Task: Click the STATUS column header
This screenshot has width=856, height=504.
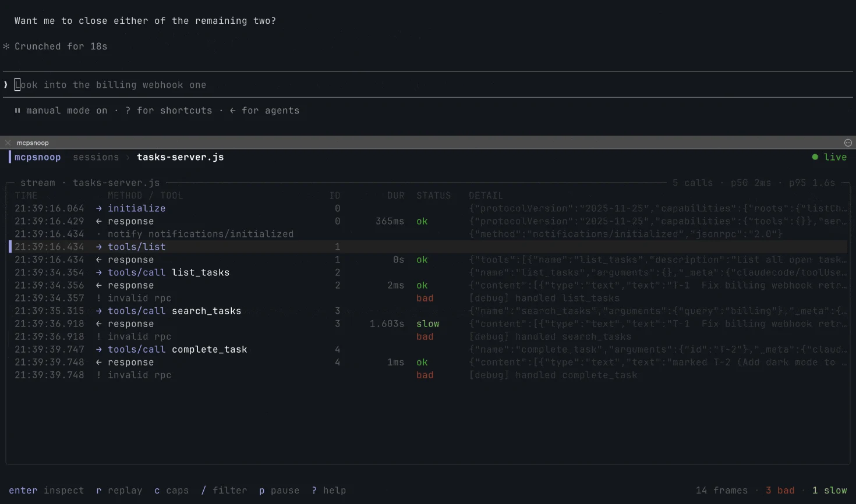Action: [433, 196]
